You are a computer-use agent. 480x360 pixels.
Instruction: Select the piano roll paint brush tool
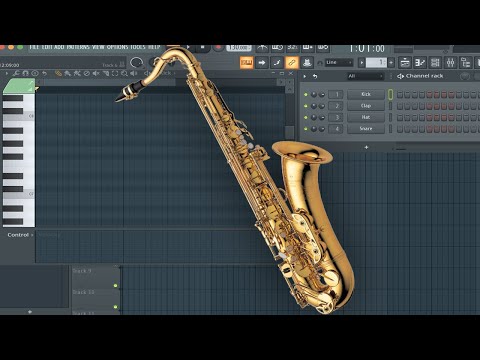67,73
